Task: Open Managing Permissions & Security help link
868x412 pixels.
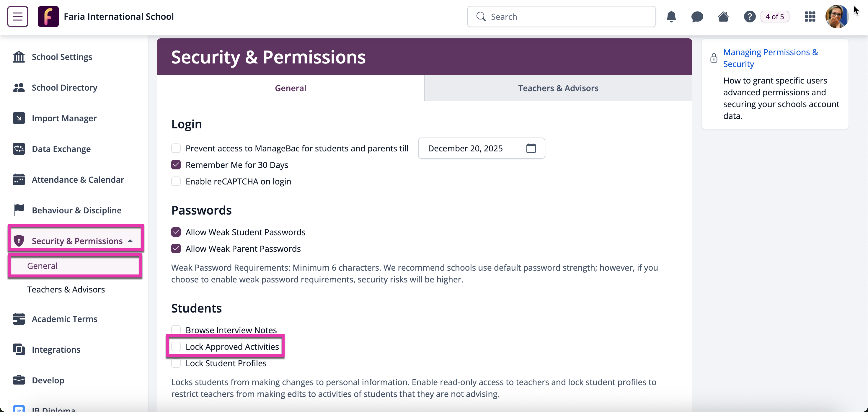Action: (770, 58)
